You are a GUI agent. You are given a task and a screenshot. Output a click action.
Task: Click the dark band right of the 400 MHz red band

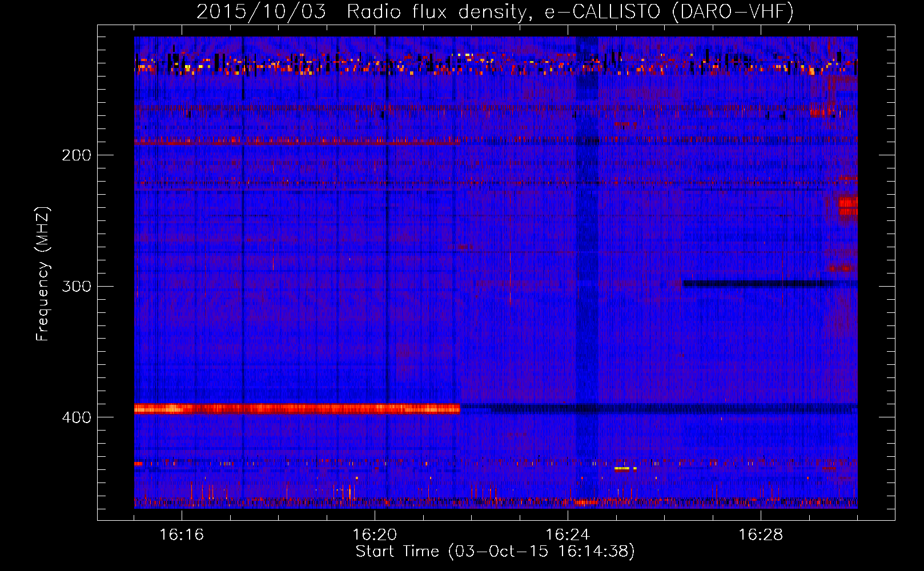coord(657,408)
